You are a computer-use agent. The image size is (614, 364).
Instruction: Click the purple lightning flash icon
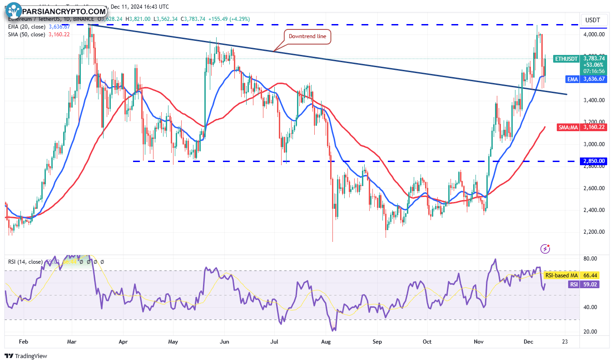point(545,248)
